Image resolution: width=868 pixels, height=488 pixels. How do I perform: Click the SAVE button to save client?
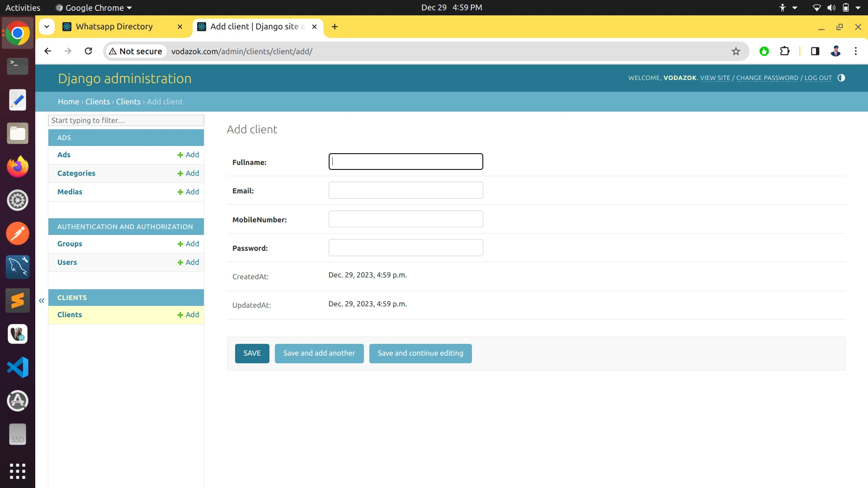coord(251,353)
